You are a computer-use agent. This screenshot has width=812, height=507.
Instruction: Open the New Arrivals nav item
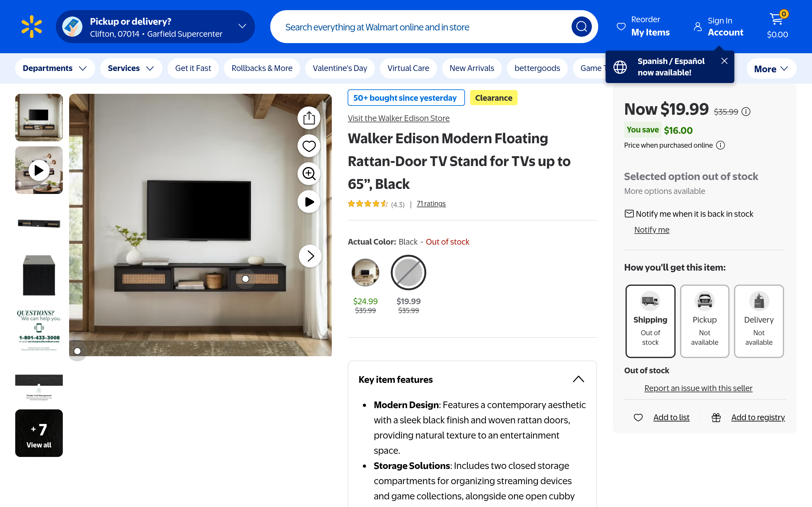point(471,68)
